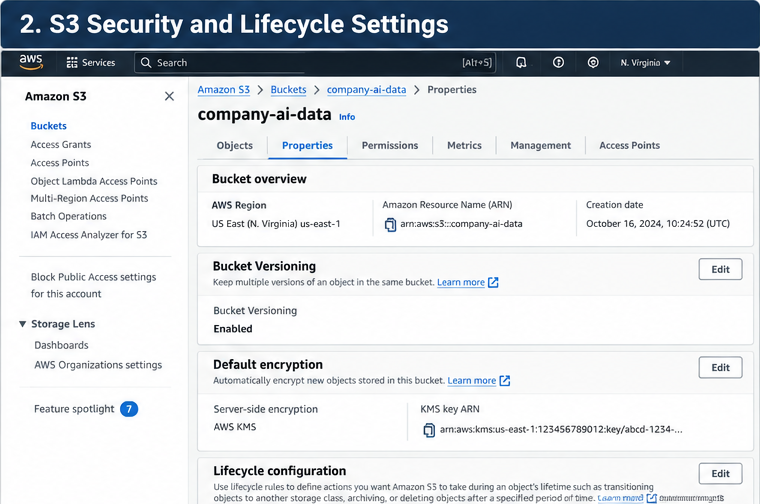Open Multi-Region Access Points
Image resolution: width=760 pixels, height=504 pixels.
[89, 198]
